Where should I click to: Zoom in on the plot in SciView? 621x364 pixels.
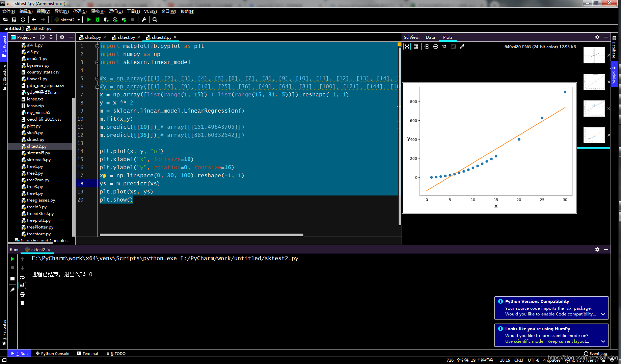427,47
